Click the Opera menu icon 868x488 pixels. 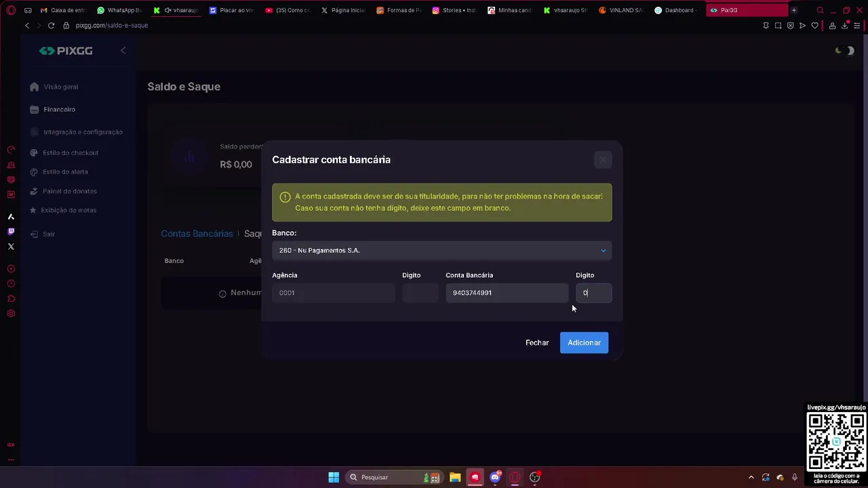10,10
